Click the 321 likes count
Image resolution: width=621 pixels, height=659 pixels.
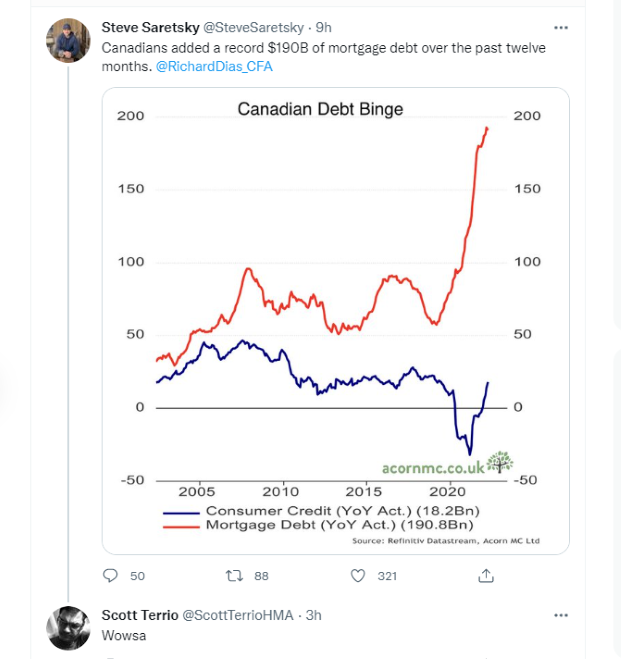click(387, 576)
